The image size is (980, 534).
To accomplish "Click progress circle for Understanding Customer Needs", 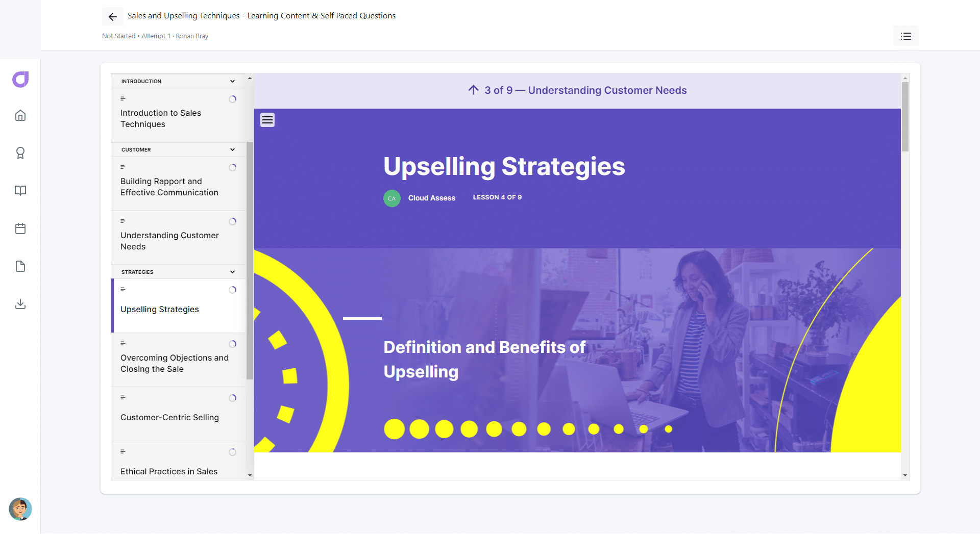I will tap(233, 221).
